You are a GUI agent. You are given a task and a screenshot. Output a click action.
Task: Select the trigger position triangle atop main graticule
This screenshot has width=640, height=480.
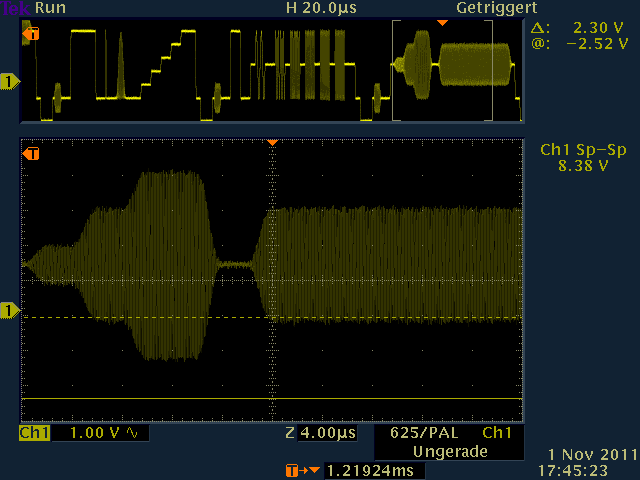point(271,143)
